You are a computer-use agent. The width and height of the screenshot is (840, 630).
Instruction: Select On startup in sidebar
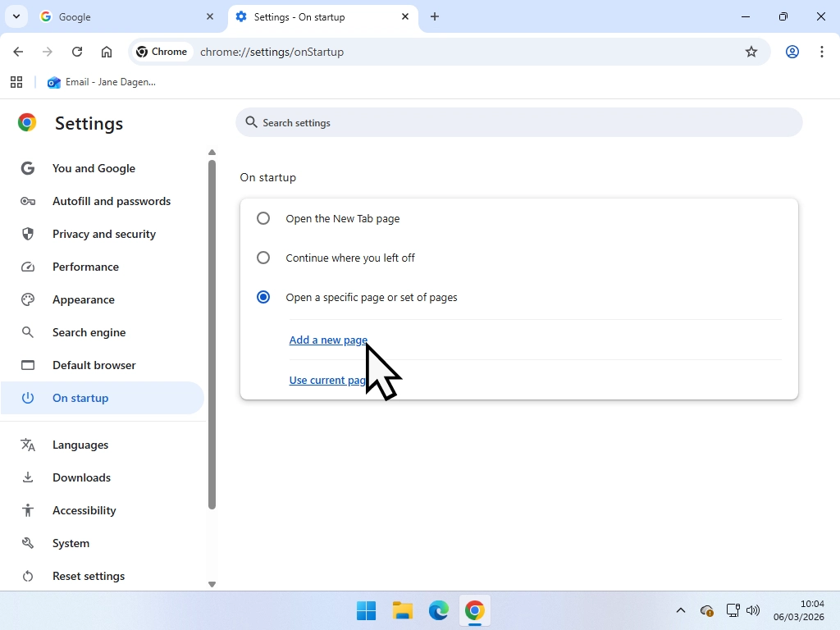tap(103, 398)
